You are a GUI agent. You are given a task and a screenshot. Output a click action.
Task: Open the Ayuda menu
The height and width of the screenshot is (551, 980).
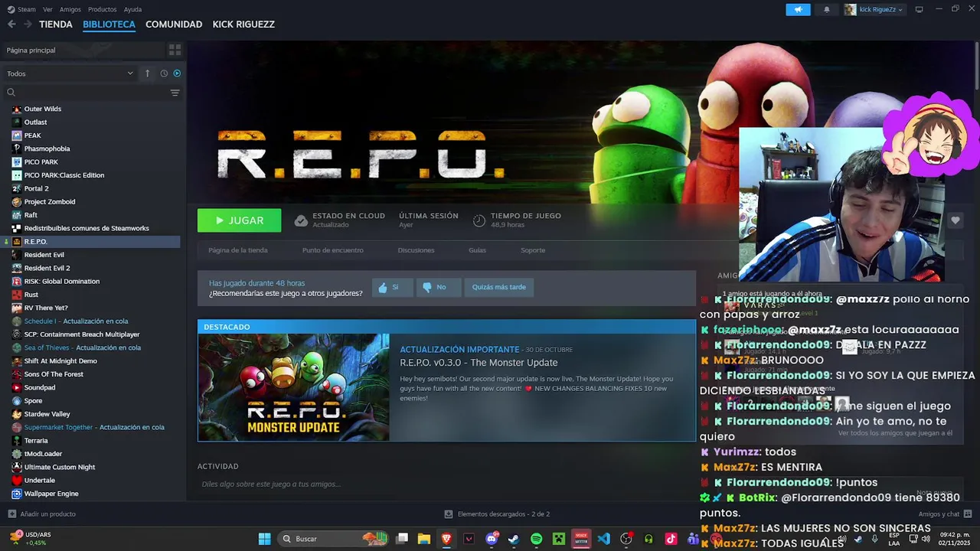[132, 9]
